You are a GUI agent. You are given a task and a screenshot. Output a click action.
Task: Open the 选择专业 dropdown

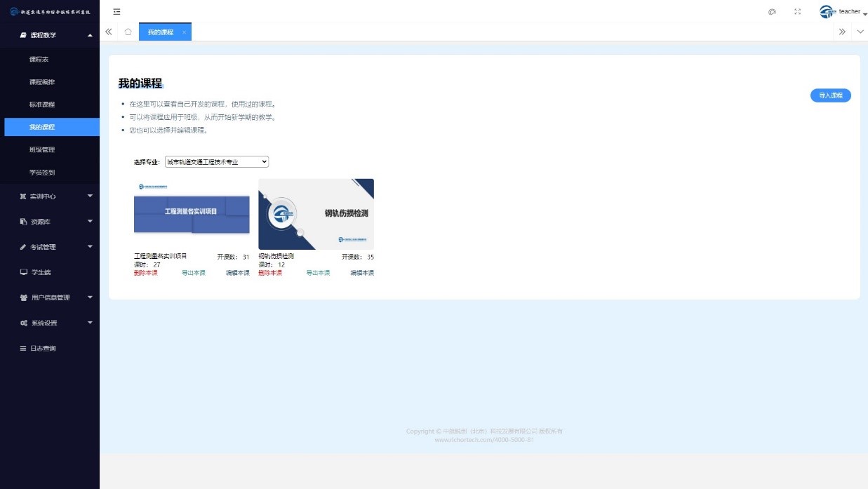[217, 162]
